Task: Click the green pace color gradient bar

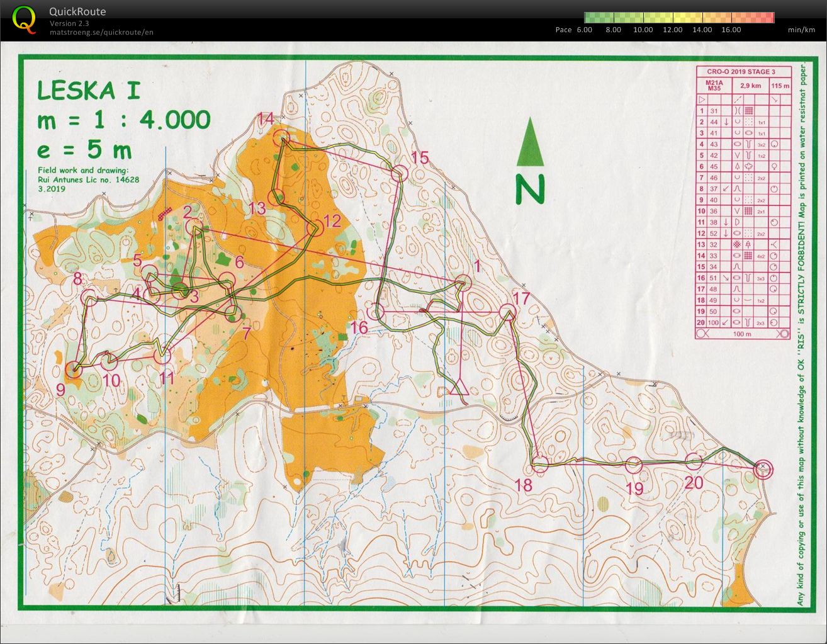Action: (x=678, y=18)
